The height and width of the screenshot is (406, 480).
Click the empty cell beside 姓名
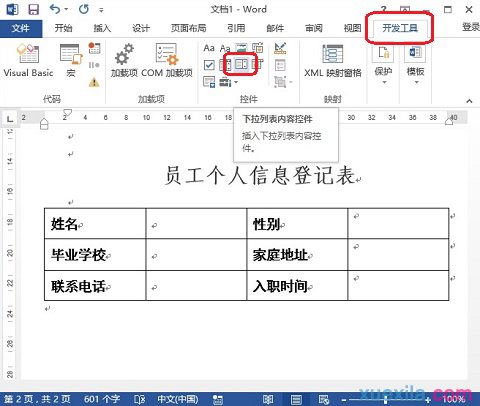click(196, 223)
